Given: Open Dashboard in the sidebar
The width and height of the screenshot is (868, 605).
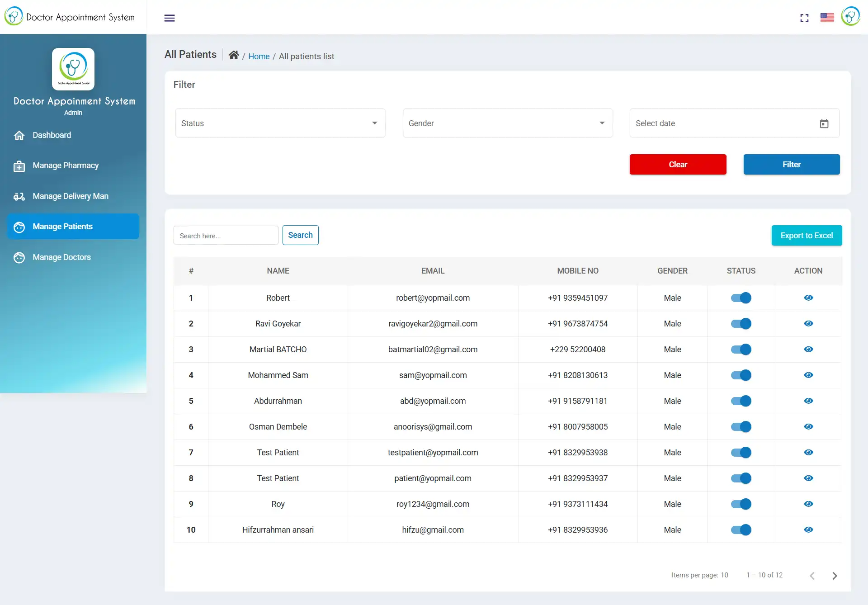Looking at the screenshot, I should pos(73,135).
